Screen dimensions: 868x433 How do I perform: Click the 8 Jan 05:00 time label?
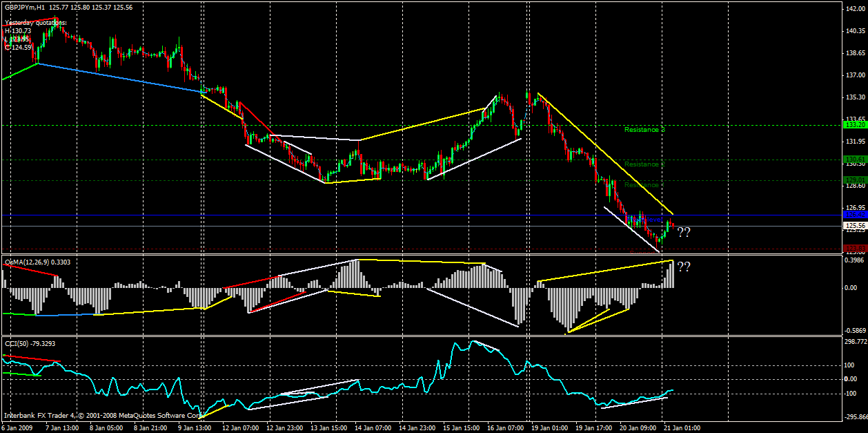pyautogui.click(x=106, y=427)
